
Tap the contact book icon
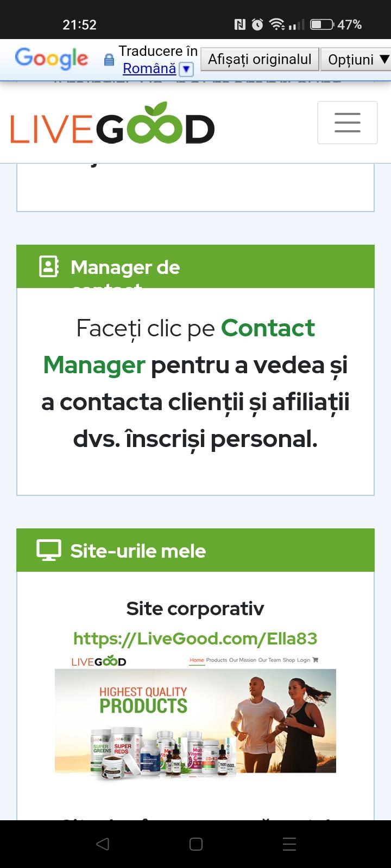[49, 266]
